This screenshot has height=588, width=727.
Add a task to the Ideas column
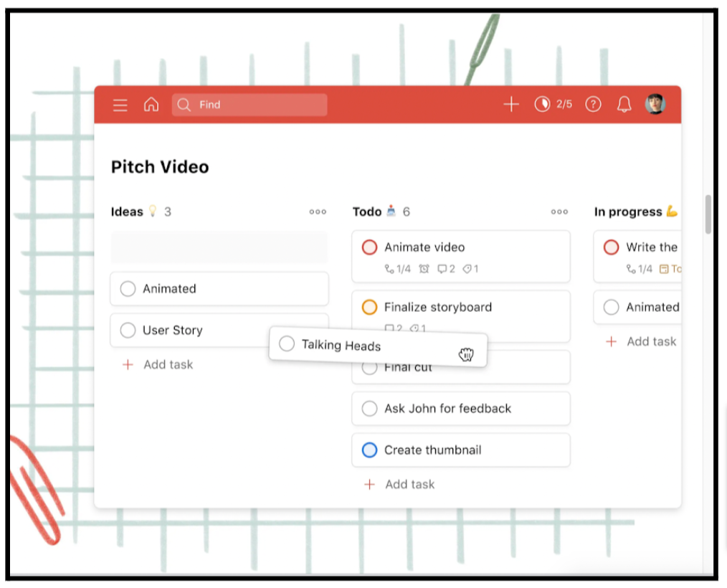coord(156,364)
